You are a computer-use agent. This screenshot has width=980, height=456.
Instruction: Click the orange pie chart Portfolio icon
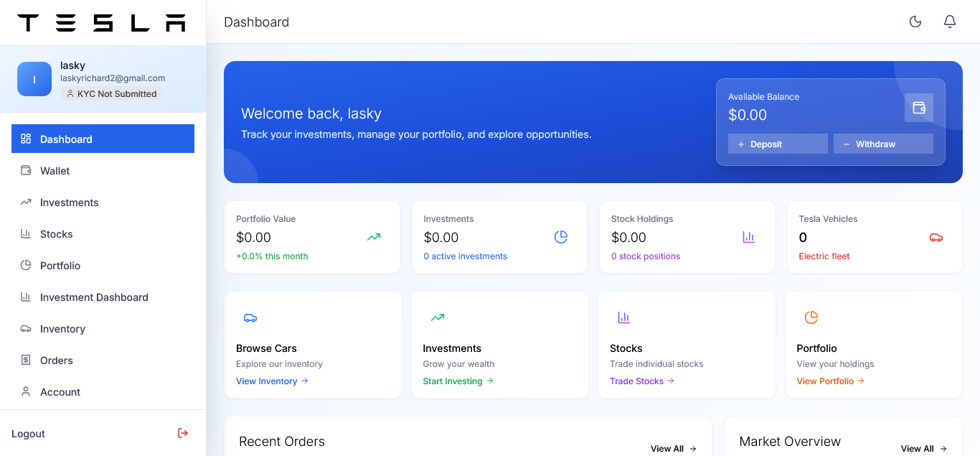[x=811, y=317]
